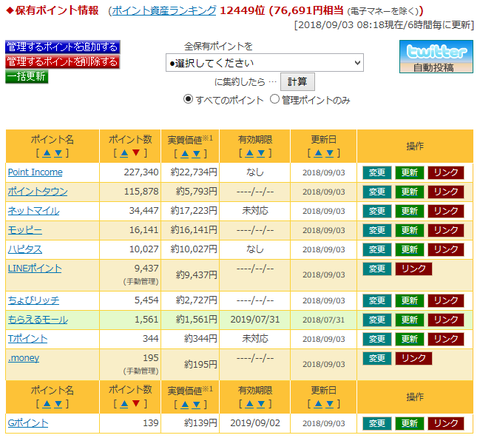Viewport: 480px width, 438px height.
Task: Select the 227,340 points value cell
Action: click(x=130, y=172)
